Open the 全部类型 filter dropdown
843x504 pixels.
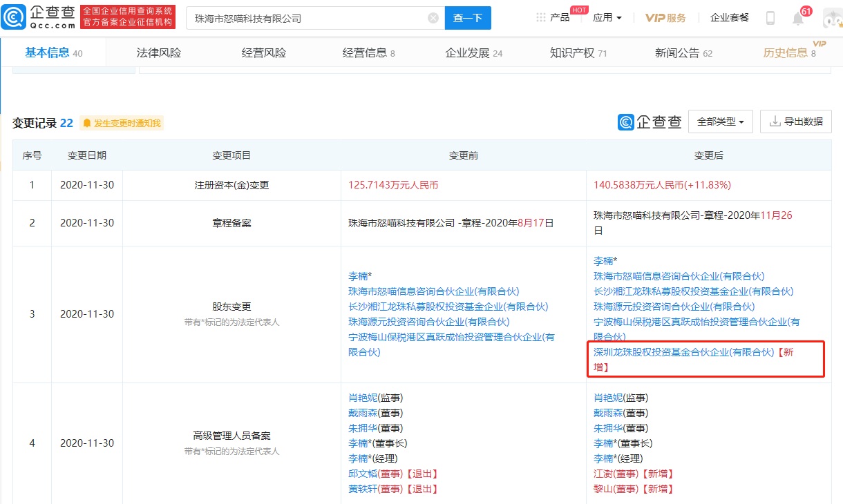pos(721,121)
